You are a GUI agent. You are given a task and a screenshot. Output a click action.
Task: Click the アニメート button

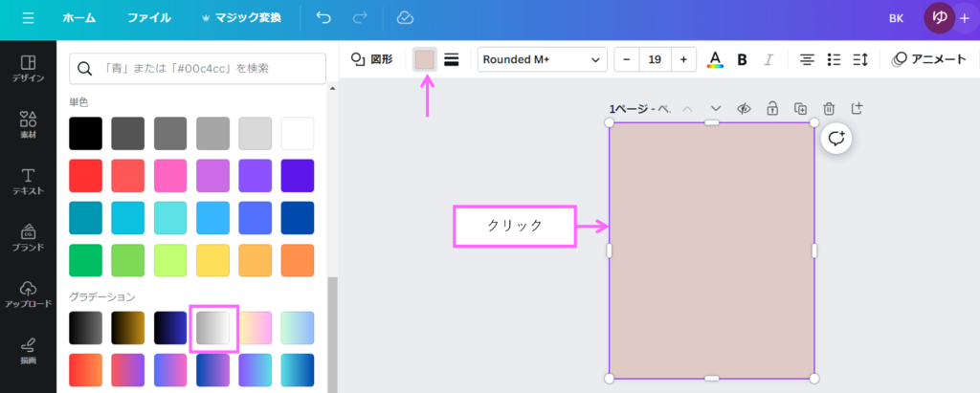pyautogui.click(x=929, y=59)
